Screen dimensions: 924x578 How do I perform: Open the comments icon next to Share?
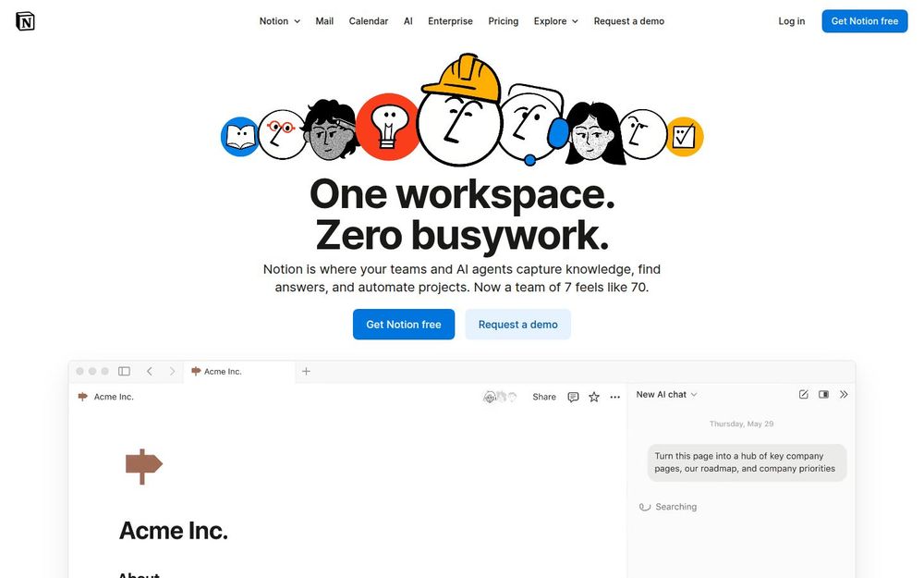point(573,397)
